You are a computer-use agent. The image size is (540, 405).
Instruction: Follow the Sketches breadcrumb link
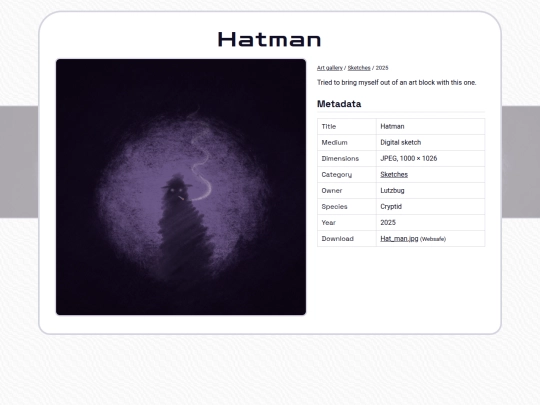click(x=359, y=68)
